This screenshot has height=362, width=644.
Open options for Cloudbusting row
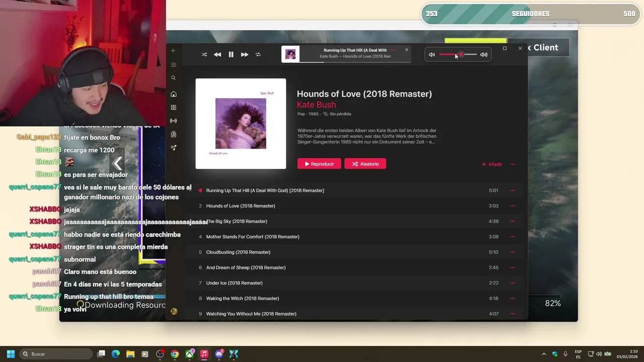pos(513,252)
